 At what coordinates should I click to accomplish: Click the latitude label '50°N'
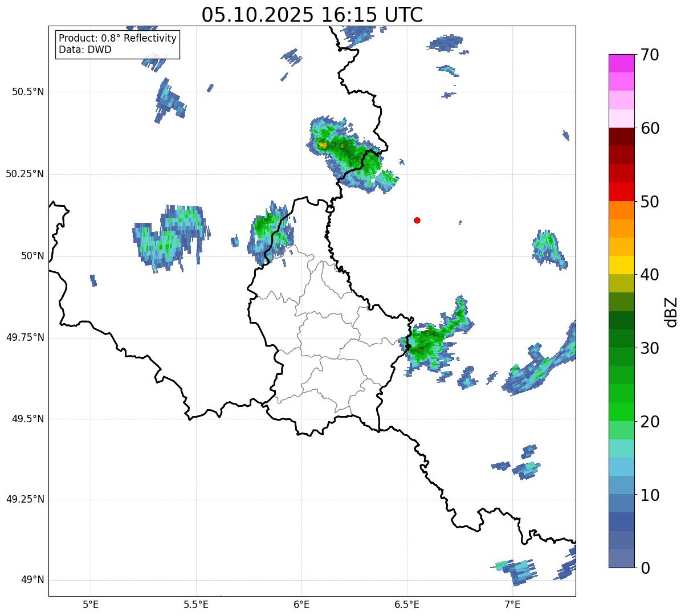tap(32, 256)
